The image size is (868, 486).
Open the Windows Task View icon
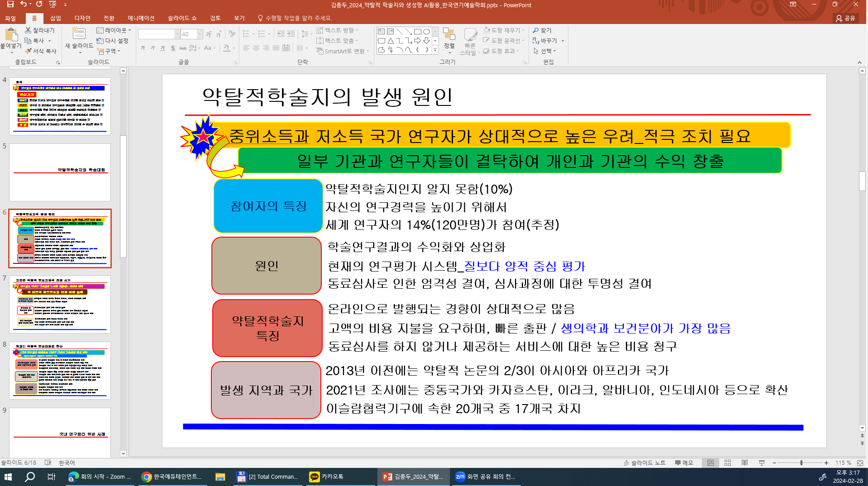tap(51, 476)
